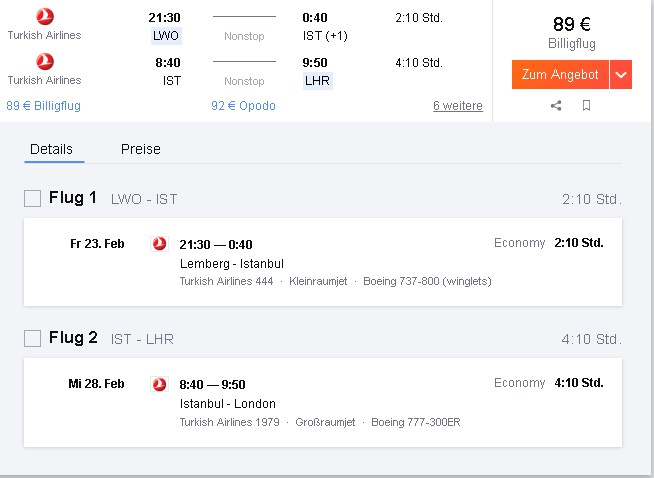Open the 92 € Opodo offer link
The image size is (654, 478).
pyautogui.click(x=243, y=106)
